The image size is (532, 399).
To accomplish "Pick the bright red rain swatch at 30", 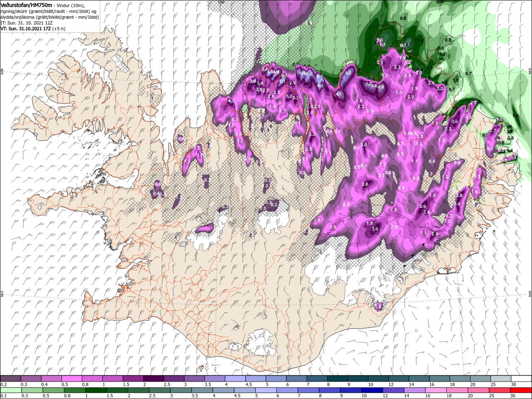I will (x=521, y=390).
